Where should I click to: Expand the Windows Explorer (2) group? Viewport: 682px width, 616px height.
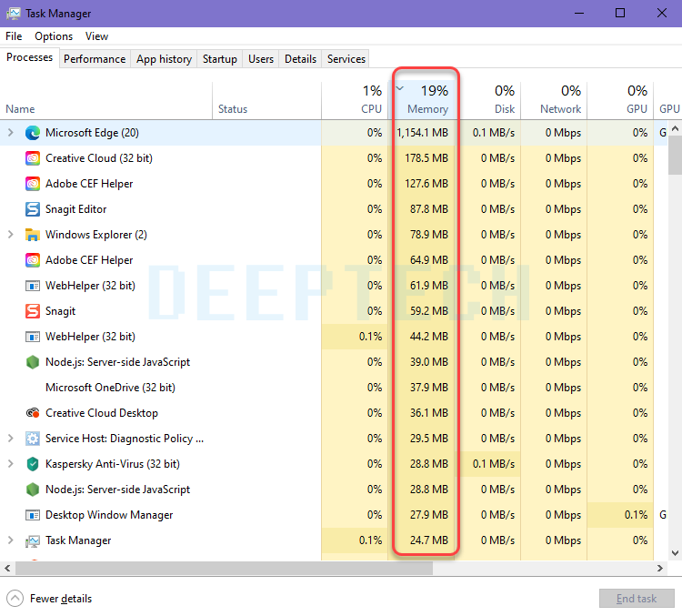[11, 235]
